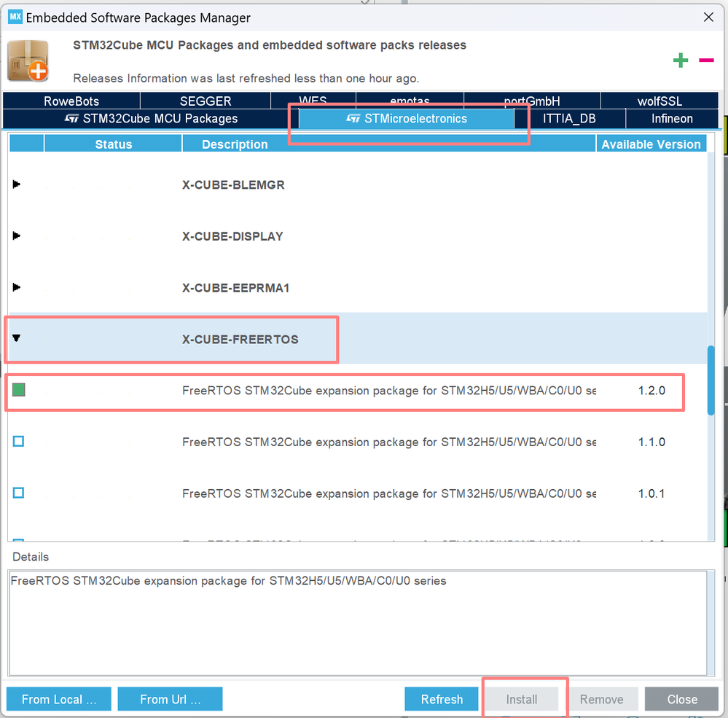The height and width of the screenshot is (718, 728).
Task: Switch to the emotas tab
Action: coord(410,101)
